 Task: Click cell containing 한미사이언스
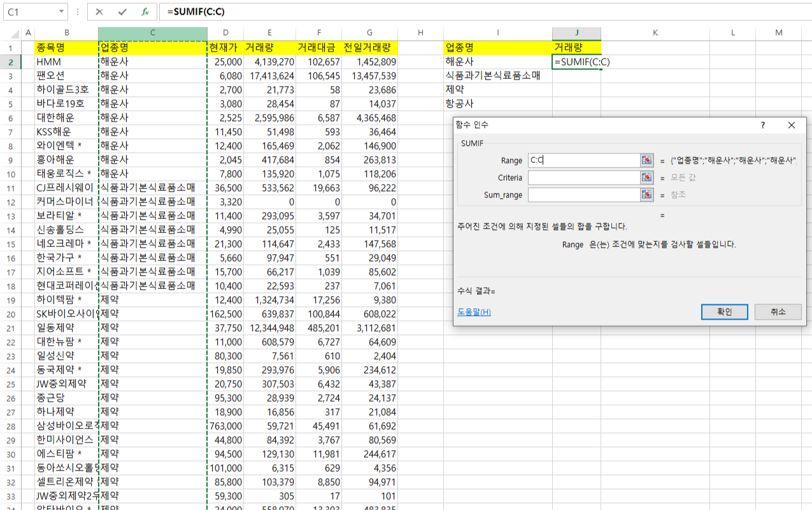(x=66, y=440)
